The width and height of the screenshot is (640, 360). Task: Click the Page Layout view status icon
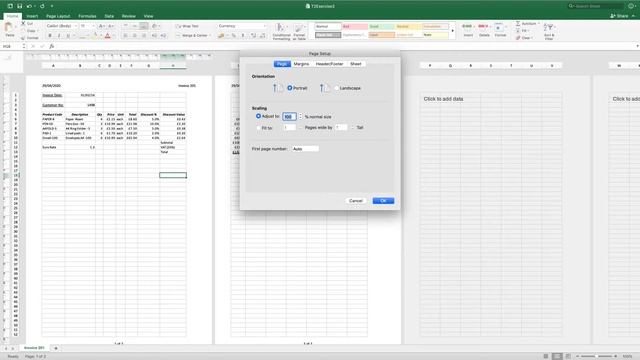point(557,356)
